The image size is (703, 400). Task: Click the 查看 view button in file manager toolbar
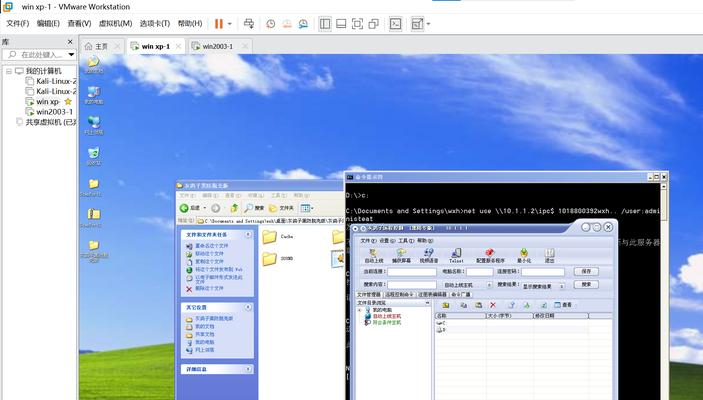tap(563, 305)
